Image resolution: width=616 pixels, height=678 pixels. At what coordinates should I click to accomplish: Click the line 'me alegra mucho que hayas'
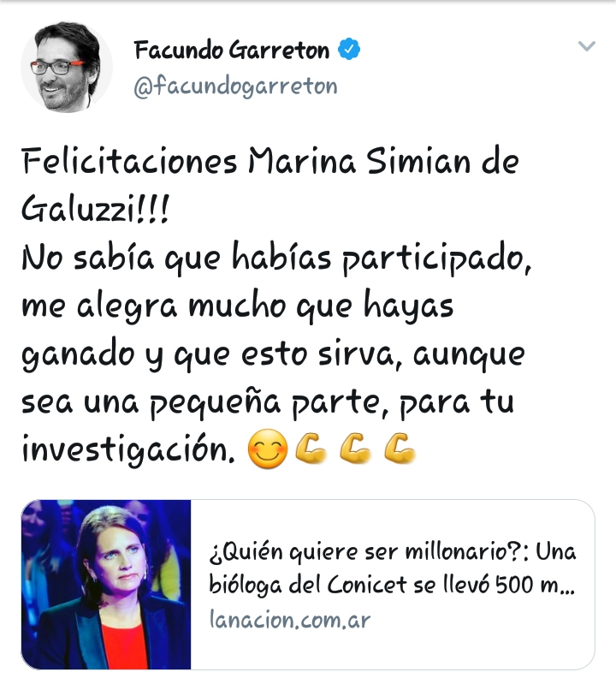(x=237, y=306)
